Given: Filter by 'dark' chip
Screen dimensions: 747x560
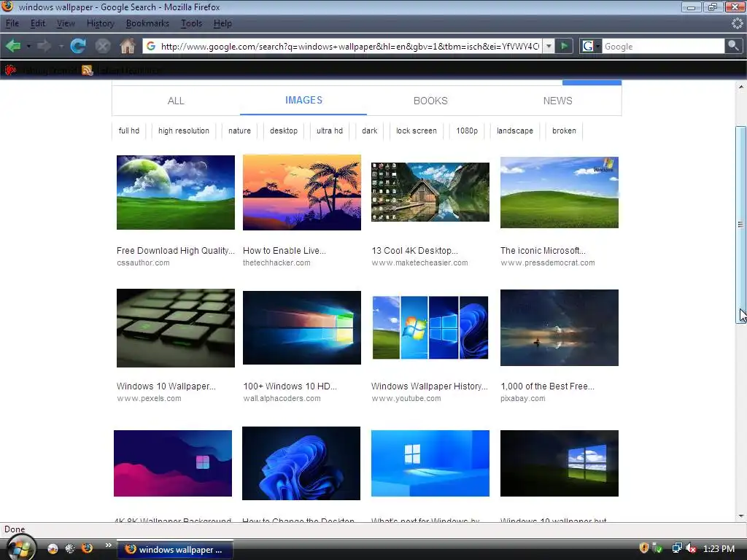Looking at the screenshot, I should click(369, 131).
